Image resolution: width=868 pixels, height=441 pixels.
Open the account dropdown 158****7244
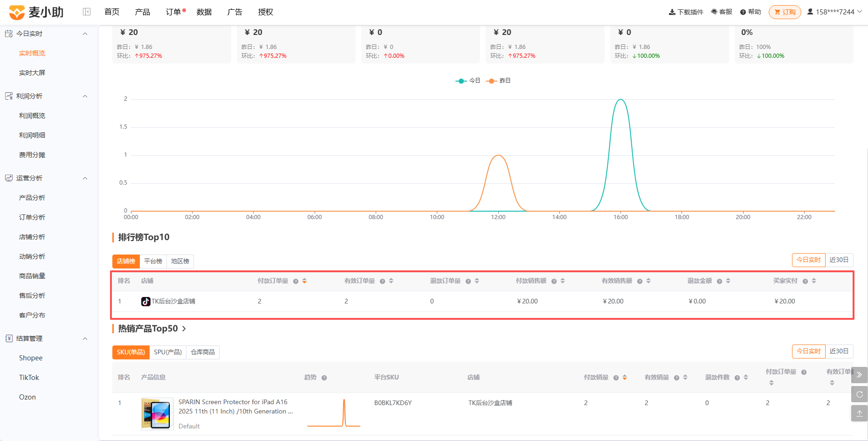[x=834, y=12]
